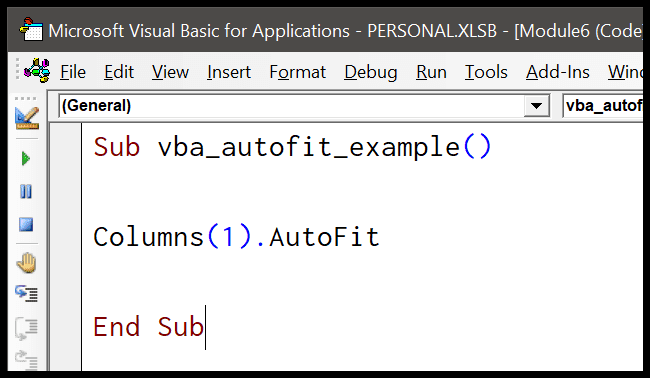Pause execution with Break icon
650x378 pixels.
tap(26, 191)
